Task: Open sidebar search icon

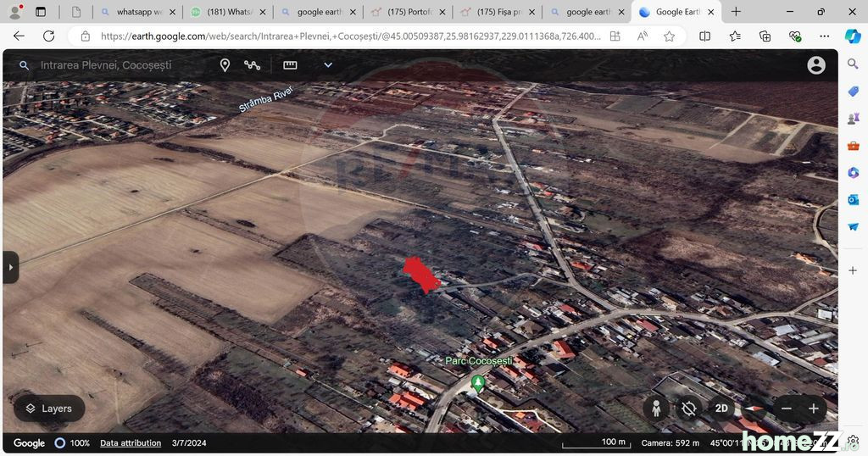Action: click(853, 64)
